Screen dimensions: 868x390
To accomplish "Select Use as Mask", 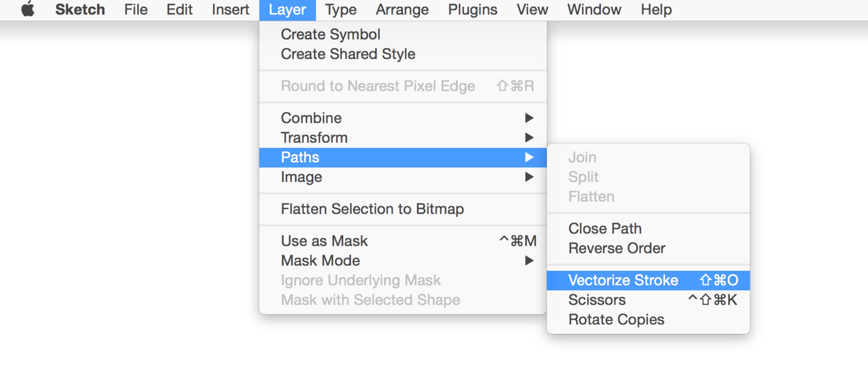I will point(324,241).
